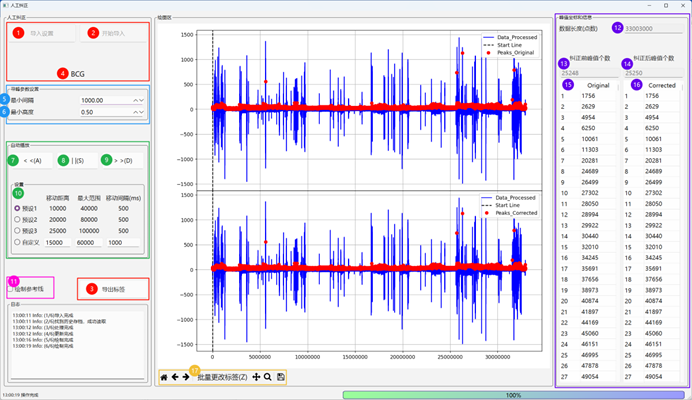Click 批量更改标签(Z) in the toolbar
This screenshot has height=400, width=692.
tap(221, 377)
